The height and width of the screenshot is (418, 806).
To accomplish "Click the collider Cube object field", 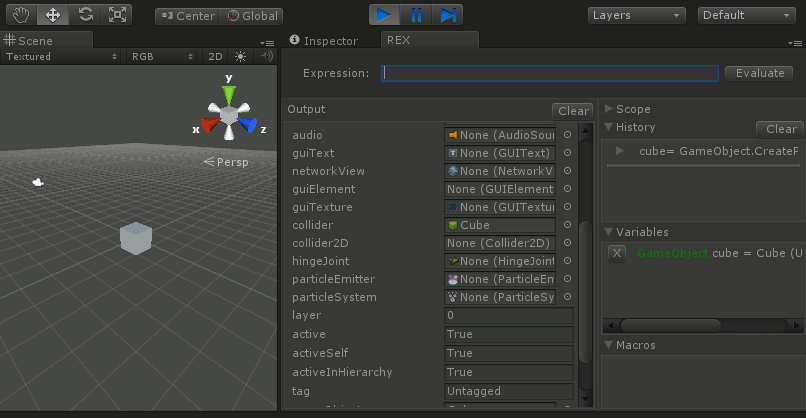I will tap(500, 225).
